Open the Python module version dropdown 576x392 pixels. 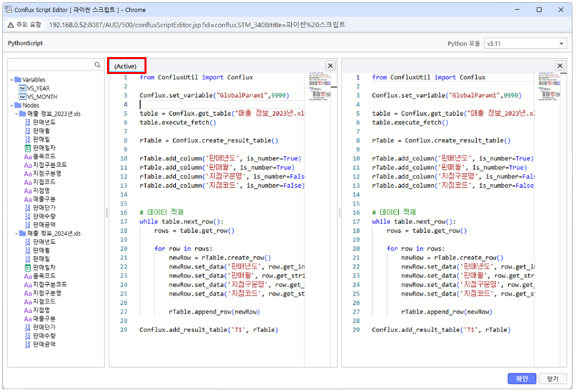pos(525,44)
